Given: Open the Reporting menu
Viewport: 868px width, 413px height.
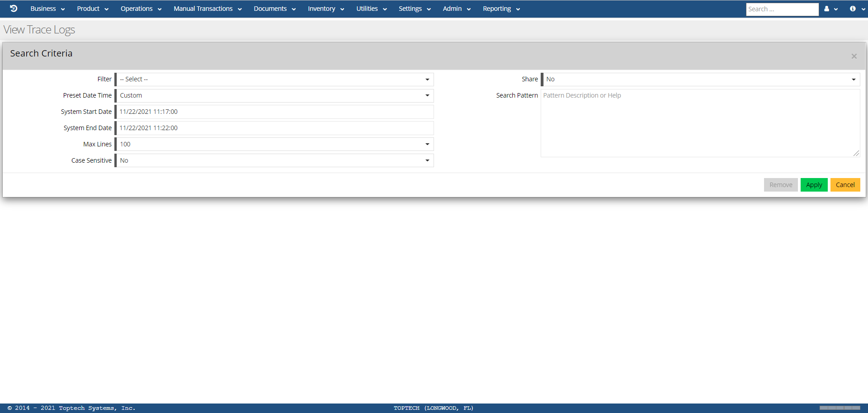Looking at the screenshot, I should tap(501, 9).
